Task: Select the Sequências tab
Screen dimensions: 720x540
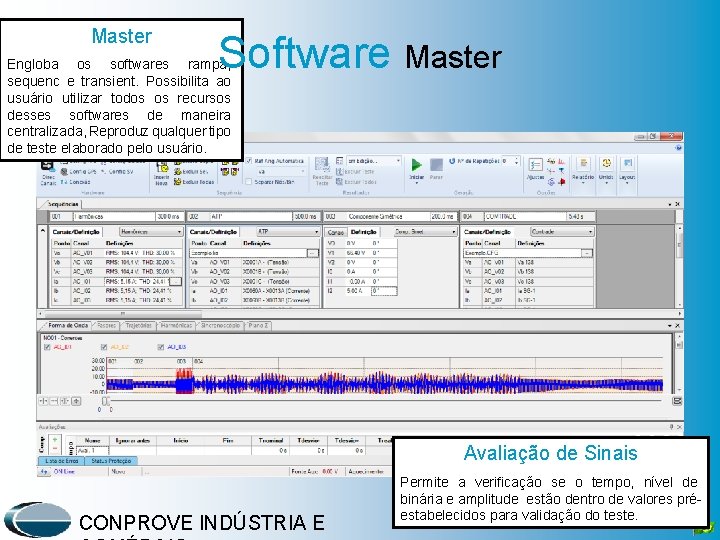Action: click(x=63, y=204)
